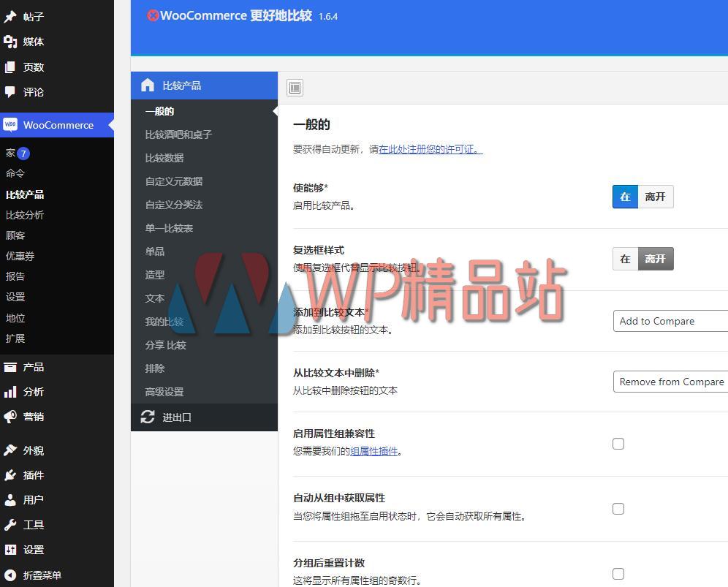
Task: Switch 使能够 toggle to 离开
Action: pyautogui.click(x=655, y=196)
